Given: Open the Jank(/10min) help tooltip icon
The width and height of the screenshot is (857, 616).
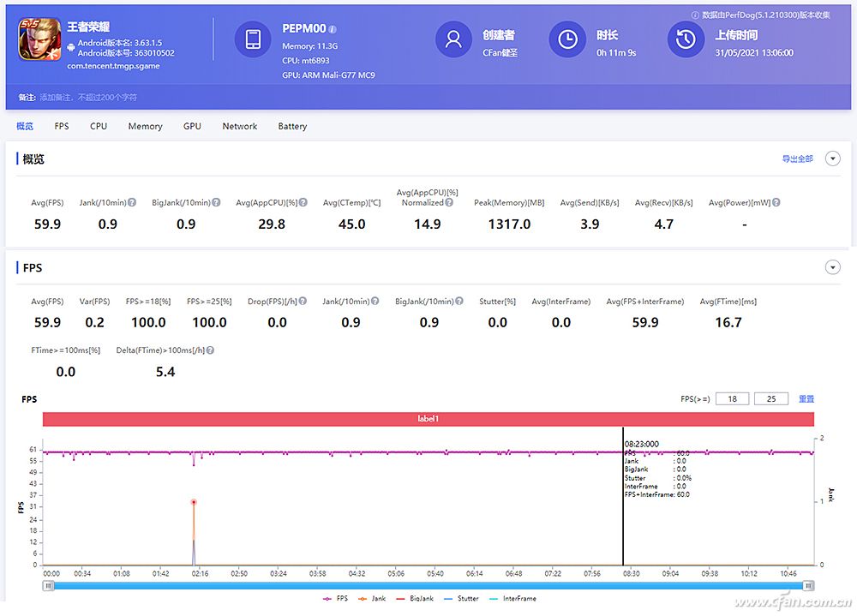Looking at the screenshot, I should (x=132, y=201).
